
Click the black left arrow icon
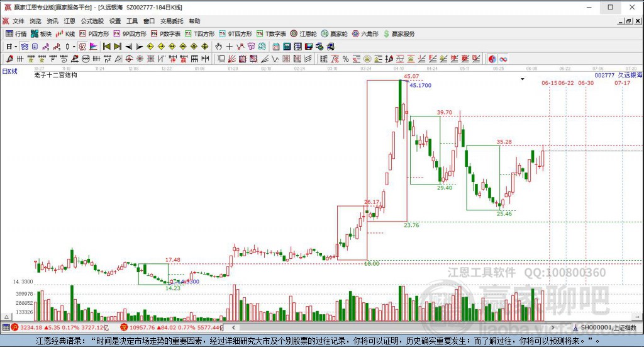(128, 47)
